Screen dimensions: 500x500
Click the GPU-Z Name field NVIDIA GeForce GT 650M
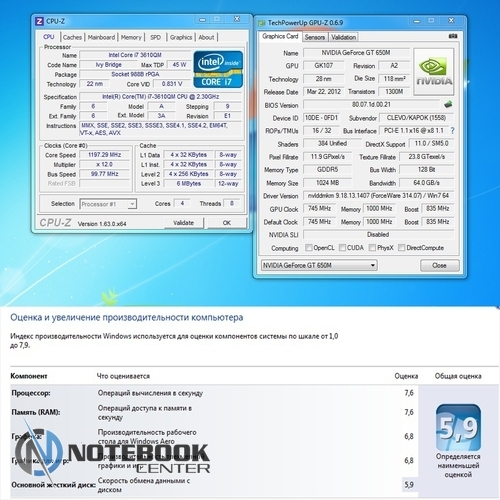click(356, 53)
